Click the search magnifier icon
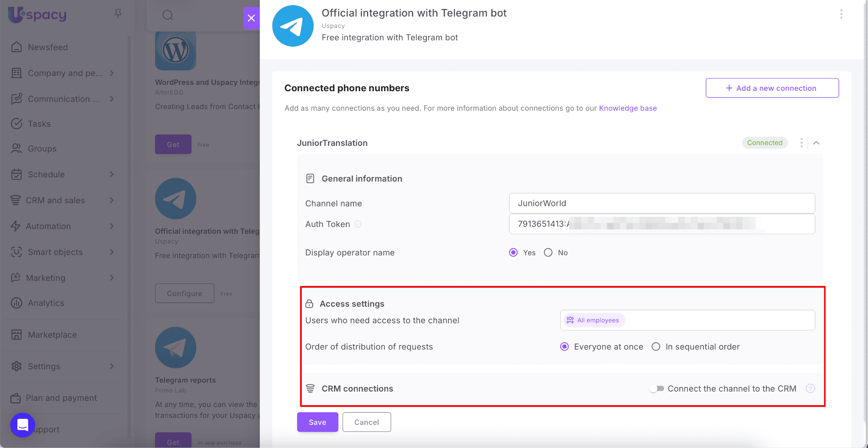Image resolution: width=868 pixels, height=448 pixels. pos(168,15)
